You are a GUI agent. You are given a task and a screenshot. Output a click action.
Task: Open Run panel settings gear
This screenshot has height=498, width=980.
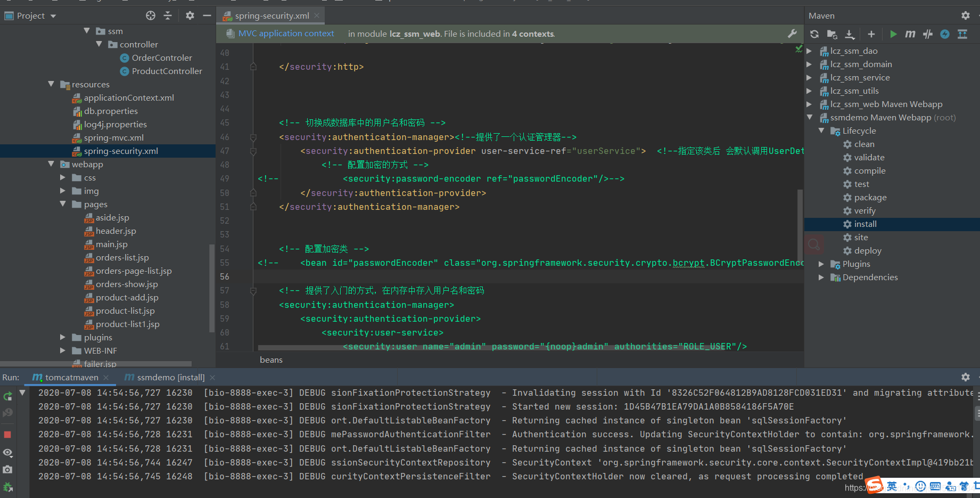pos(966,377)
